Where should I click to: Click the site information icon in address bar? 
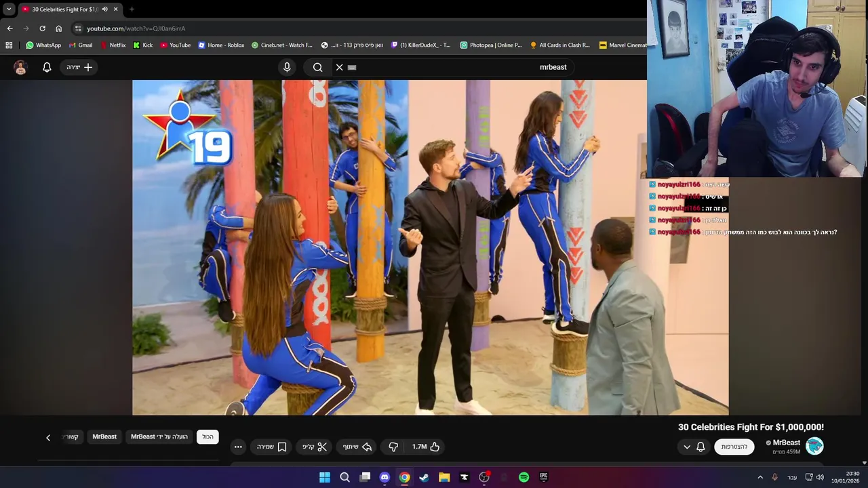point(78,28)
